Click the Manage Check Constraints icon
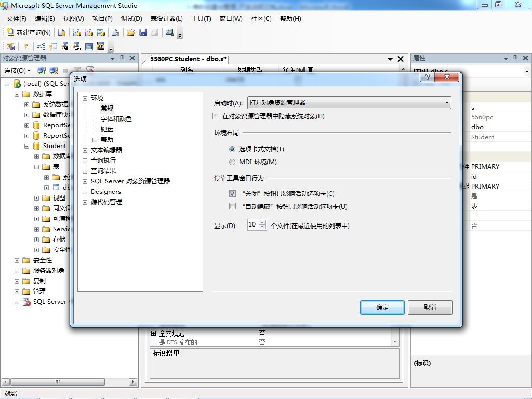Image resolution: width=532 pixels, height=399 pixels. point(89,46)
